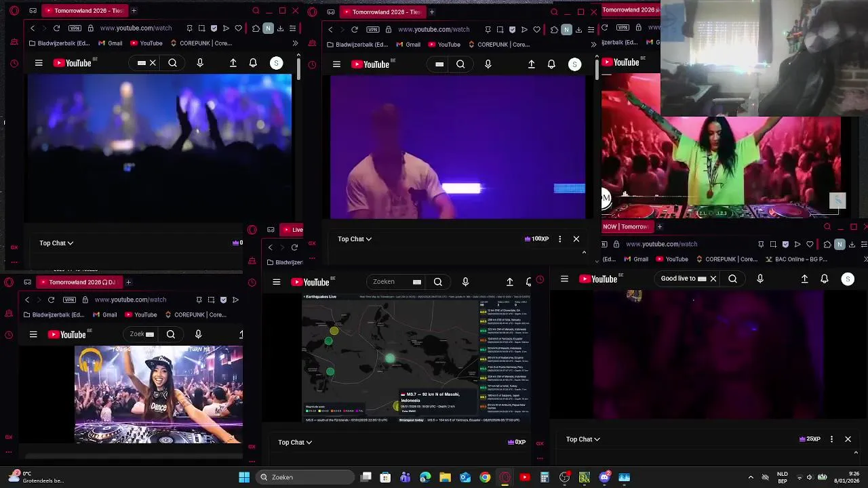Click the search magnifier in blue concert video window
The height and width of the screenshot is (488, 868).
click(173, 63)
